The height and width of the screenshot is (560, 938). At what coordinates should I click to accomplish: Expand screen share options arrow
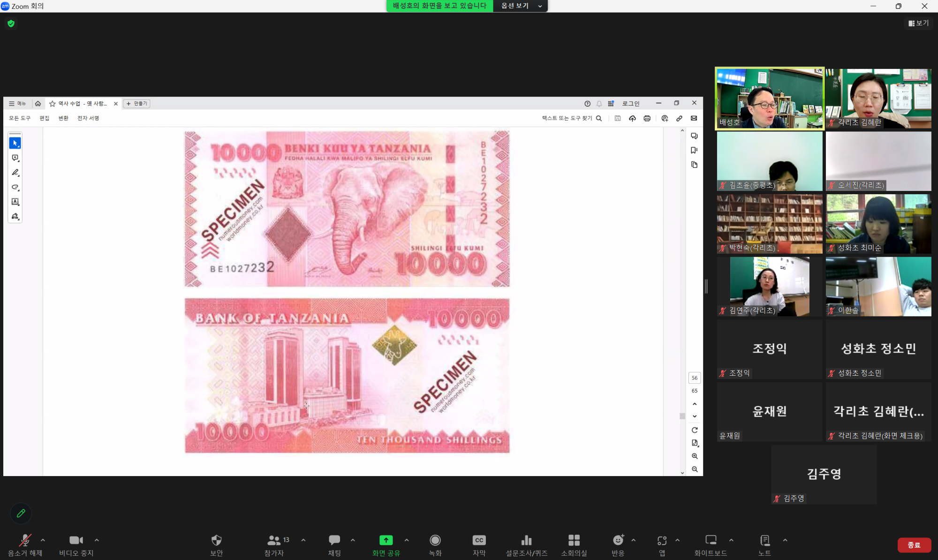407,540
